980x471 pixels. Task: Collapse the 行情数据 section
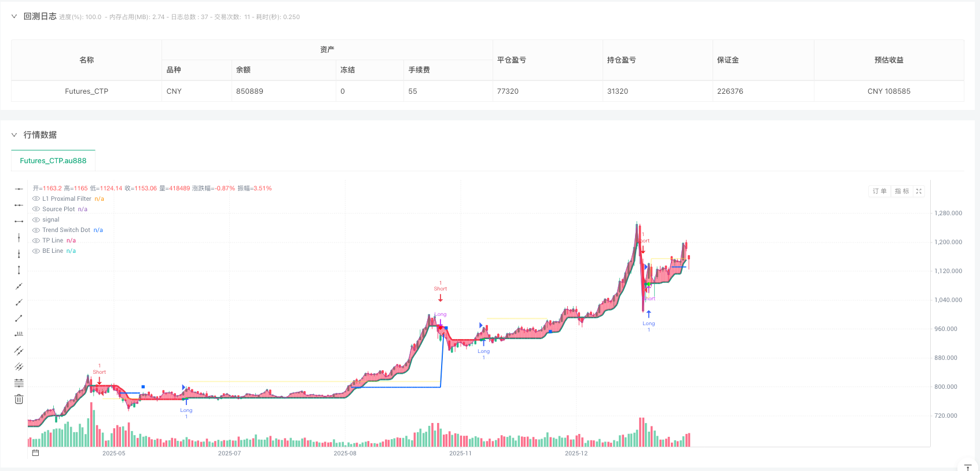pos(14,135)
